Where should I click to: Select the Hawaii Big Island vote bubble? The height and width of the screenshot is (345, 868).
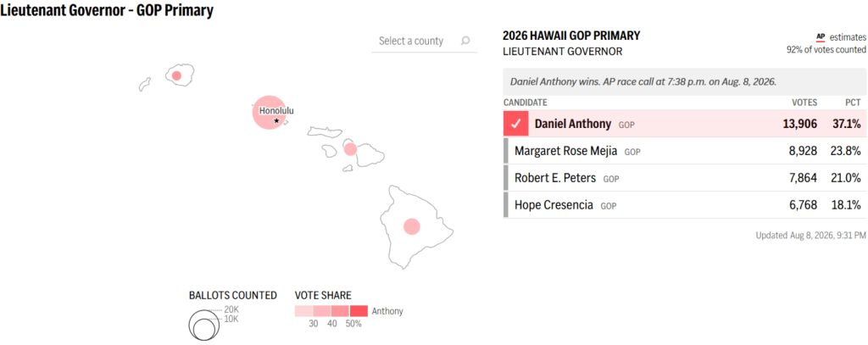coord(411,226)
